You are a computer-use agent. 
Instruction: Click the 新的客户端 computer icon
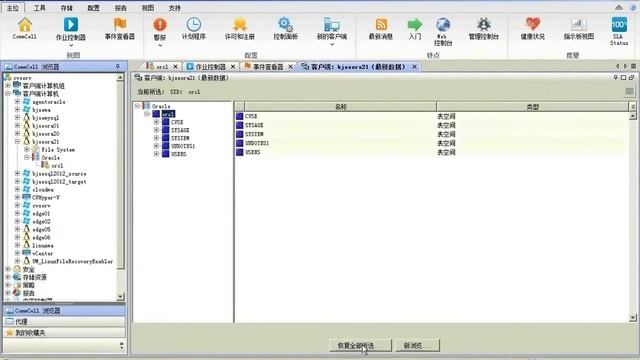point(331,24)
